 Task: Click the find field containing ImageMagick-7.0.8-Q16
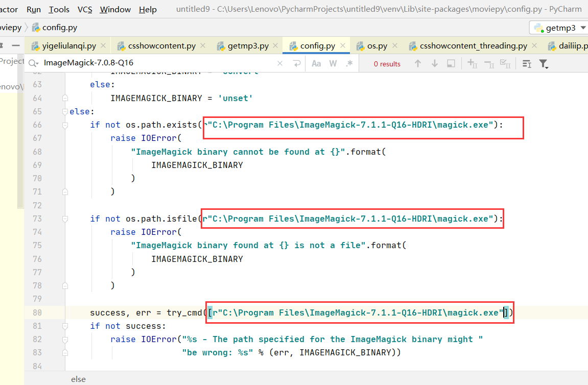click(x=157, y=63)
